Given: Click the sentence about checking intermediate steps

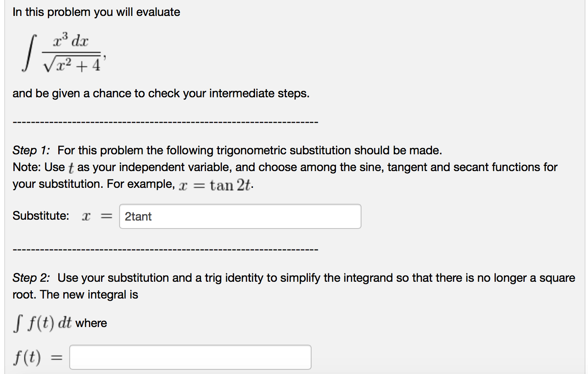Looking at the screenshot, I should click(161, 93).
